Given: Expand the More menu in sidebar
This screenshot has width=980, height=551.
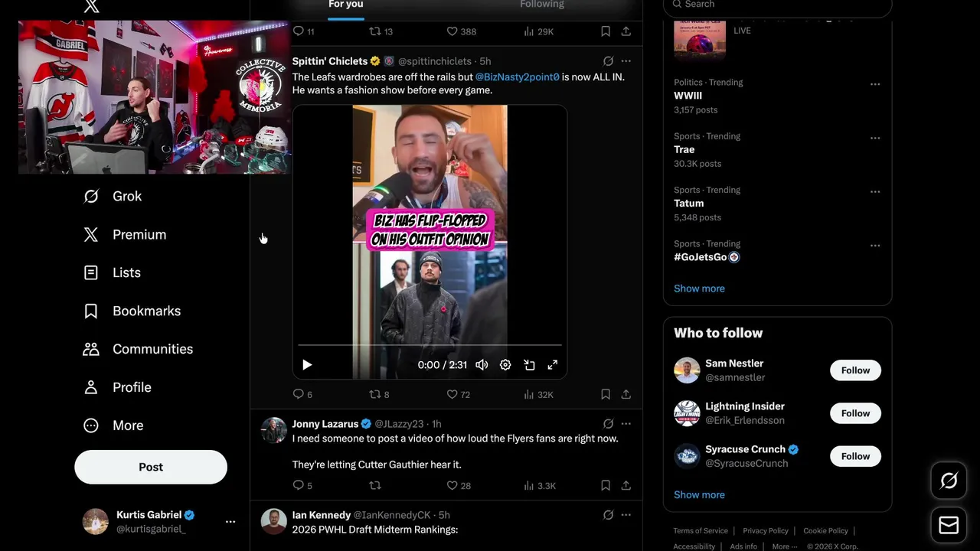Looking at the screenshot, I should (x=113, y=425).
